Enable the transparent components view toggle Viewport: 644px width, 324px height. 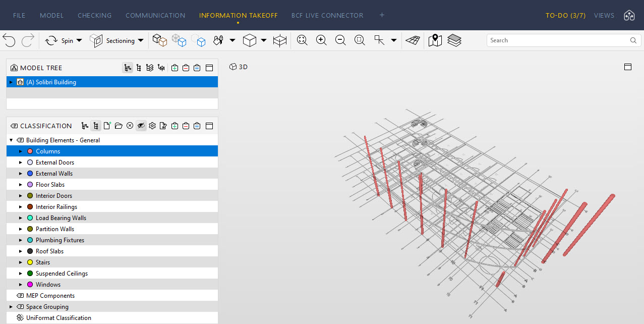(x=179, y=40)
